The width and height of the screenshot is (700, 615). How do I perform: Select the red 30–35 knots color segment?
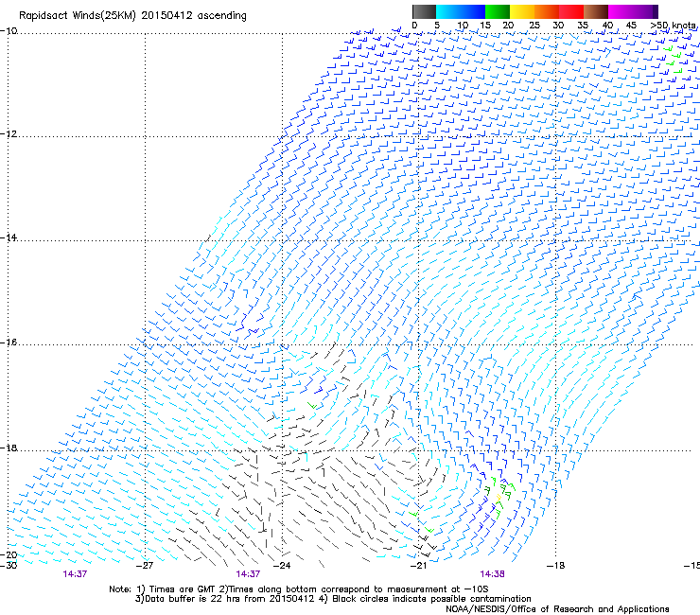(x=571, y=11)
